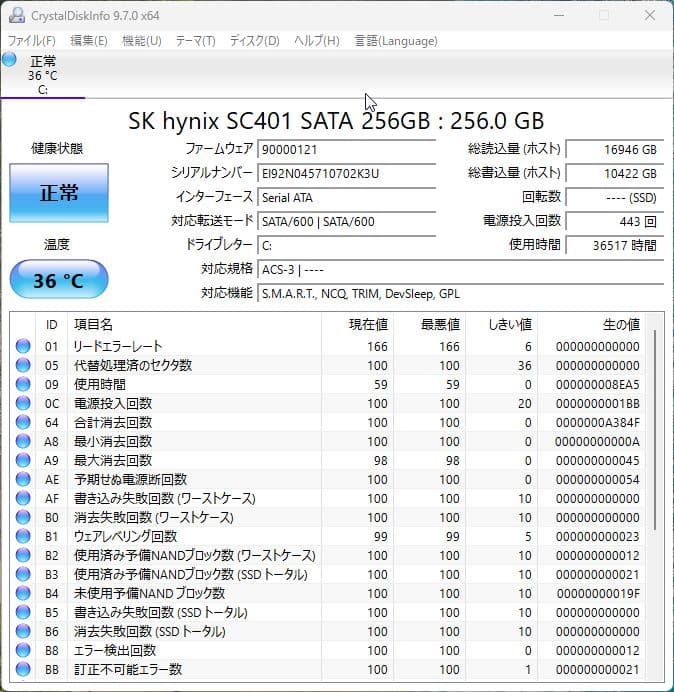
Task: Click power-on hours value 36517 時間
Action: tap(614, 245)
